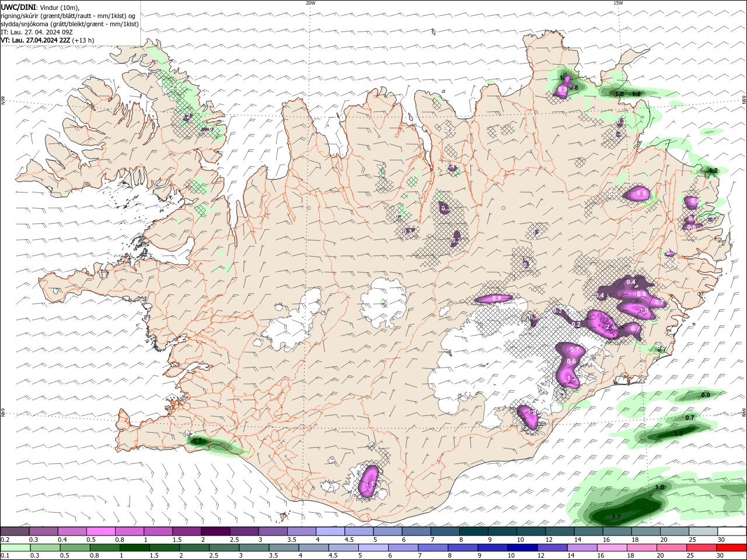Select the 4 swatch in rain scale

[314, 547]
